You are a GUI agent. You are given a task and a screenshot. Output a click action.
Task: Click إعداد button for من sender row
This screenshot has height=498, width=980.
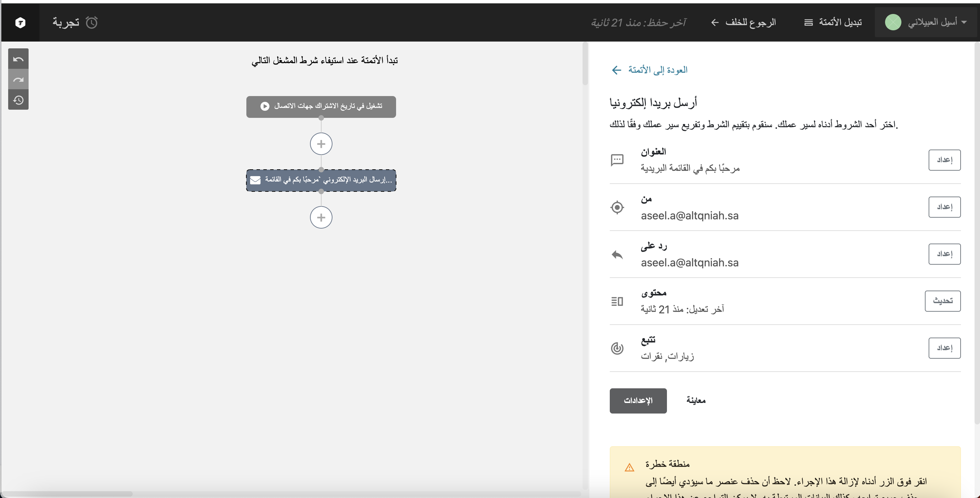coord(944,207)
